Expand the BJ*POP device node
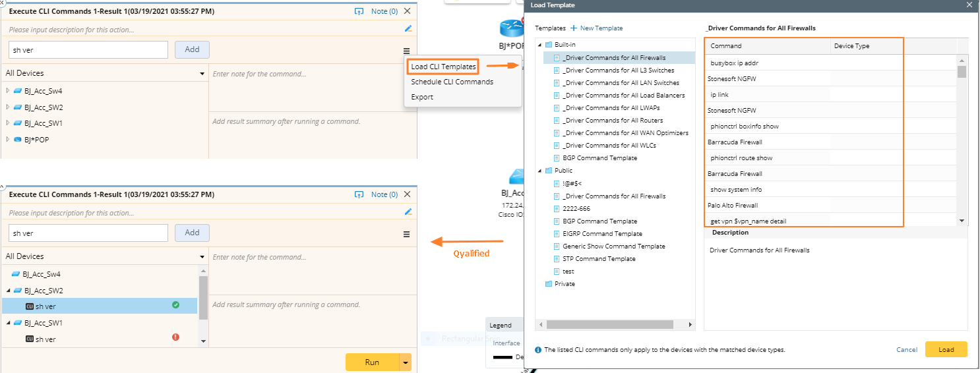Viewport: 980px width, 373px height. click(x=8, y=140)
